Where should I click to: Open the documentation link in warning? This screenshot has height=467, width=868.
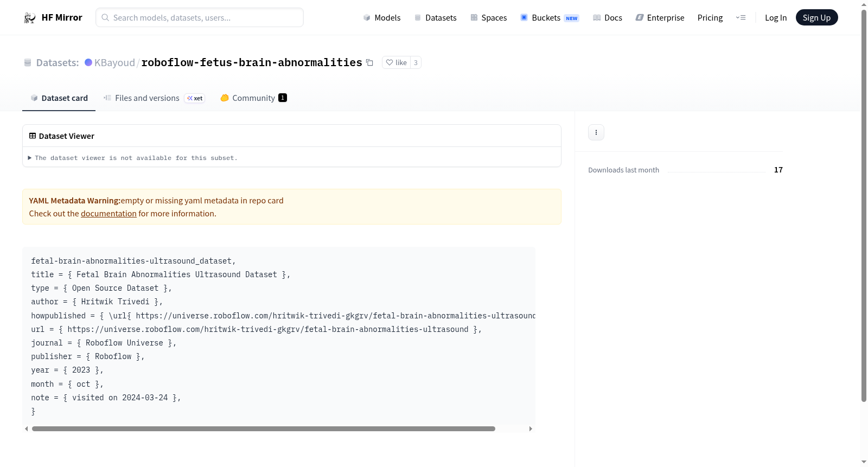pos(108,214)
